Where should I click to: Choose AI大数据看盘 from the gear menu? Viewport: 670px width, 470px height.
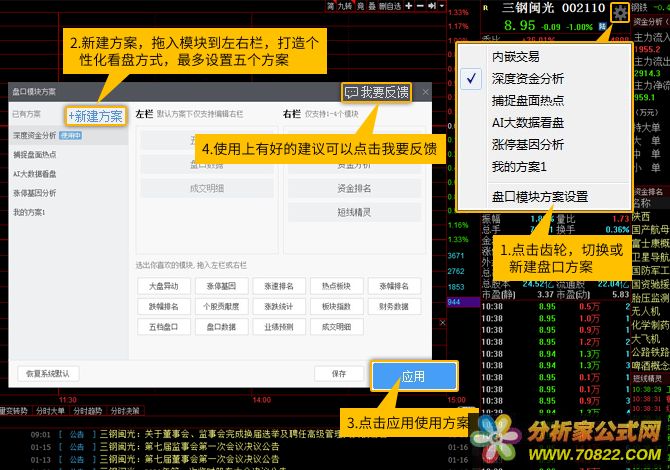tap(545, 123)
